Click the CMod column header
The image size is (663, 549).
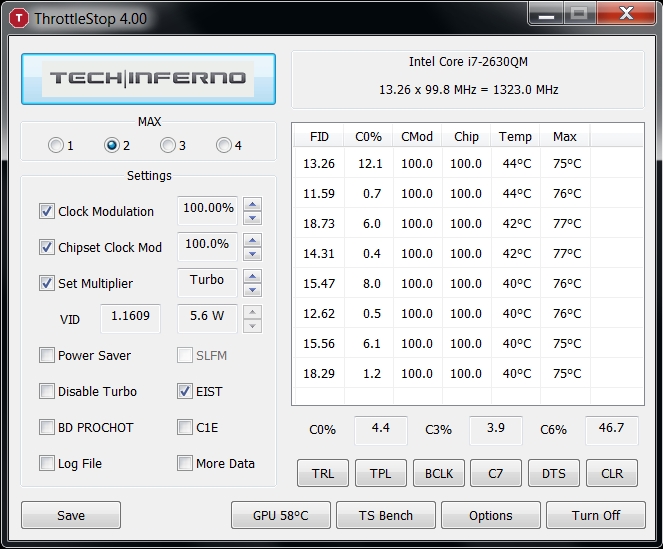(x=417, y=136)
